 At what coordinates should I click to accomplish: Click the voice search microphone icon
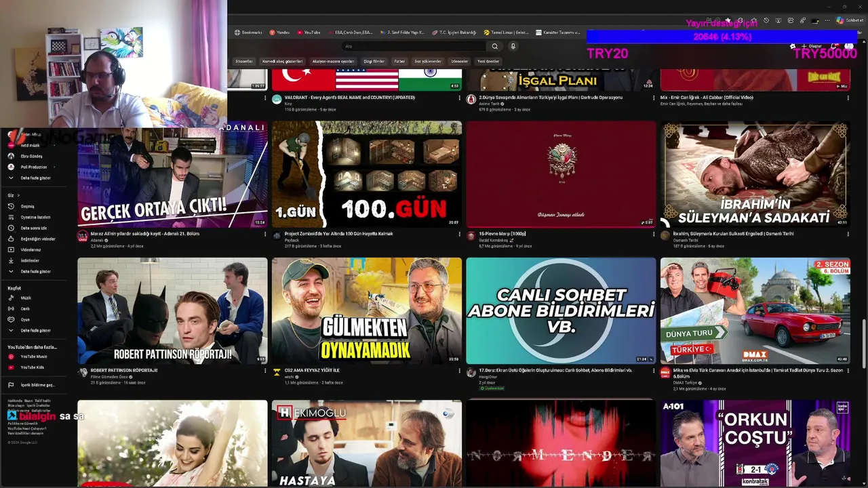(513, 46)
